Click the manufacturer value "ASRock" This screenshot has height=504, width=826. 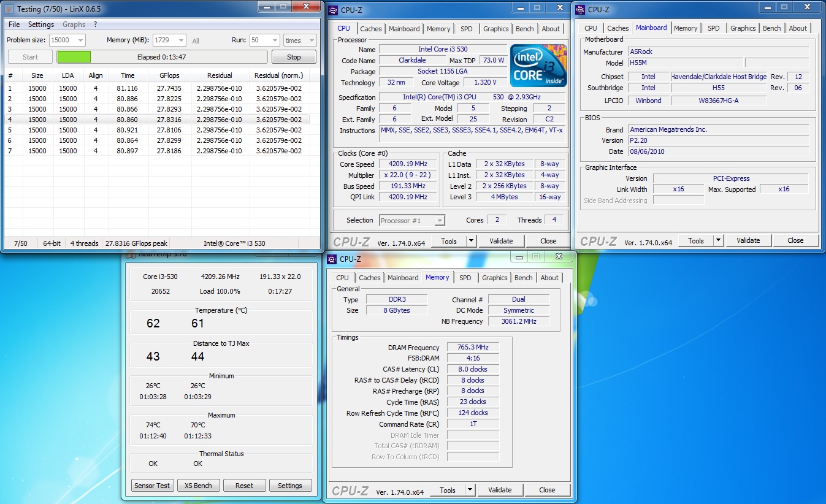[718, 52]
